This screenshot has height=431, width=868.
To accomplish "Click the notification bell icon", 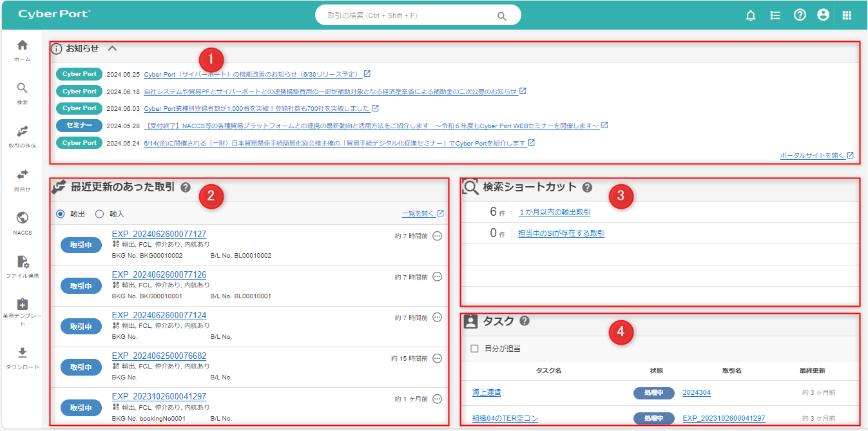I will [x=750, y=15].
